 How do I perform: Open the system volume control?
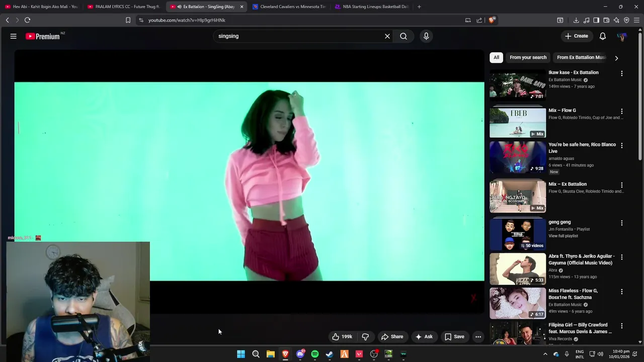click(x=600, y=354)
